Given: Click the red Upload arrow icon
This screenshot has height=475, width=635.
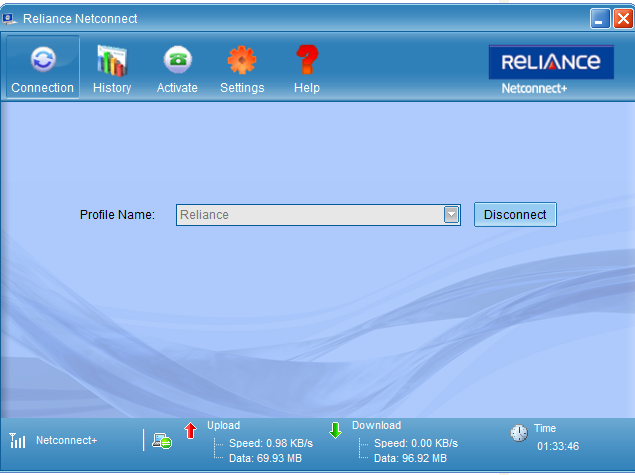Looking at the screenshot, I should pyautogui.click(x=191, y=431).
